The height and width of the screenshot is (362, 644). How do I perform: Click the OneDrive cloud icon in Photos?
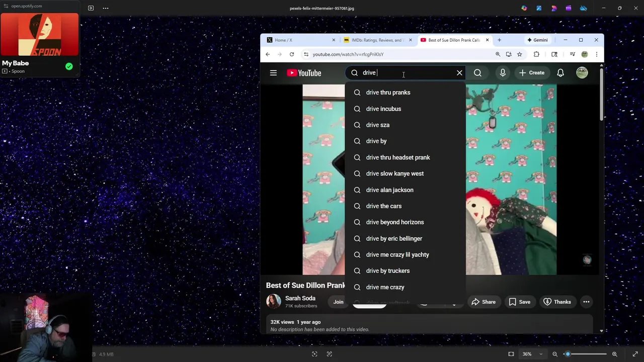click(x=584, y=8)
